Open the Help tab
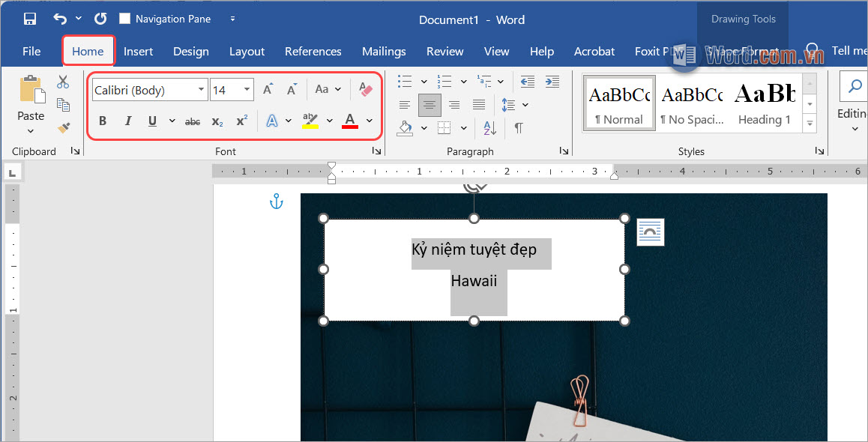The height and width of the screenshot is (442, 868). tap(542, 52)
